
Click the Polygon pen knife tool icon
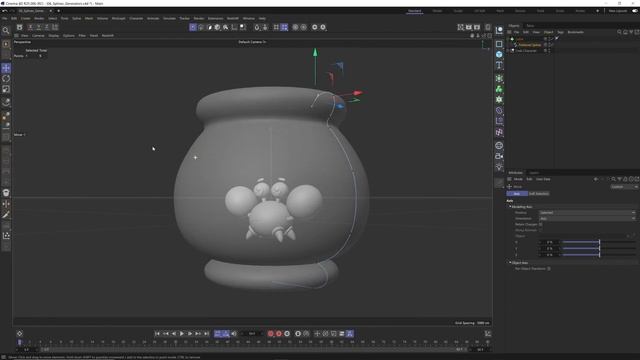6,215
